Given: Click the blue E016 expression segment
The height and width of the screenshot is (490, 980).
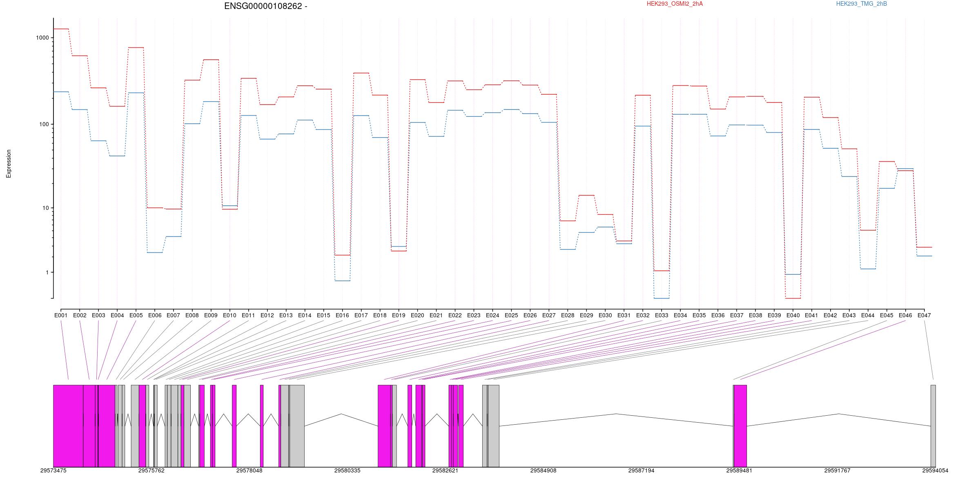Looking at the screenshot, I should 343,281.
